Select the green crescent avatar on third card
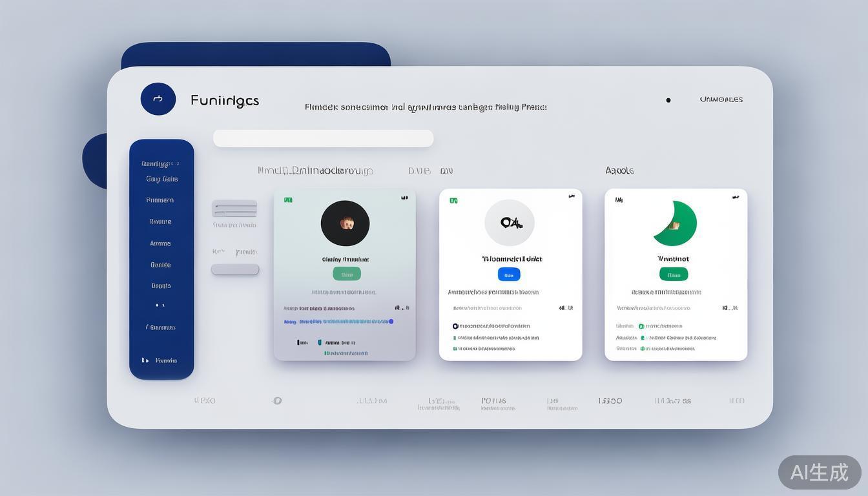This screenshot has height=496, width=868. pyautogui.click(x=676, y=223)
